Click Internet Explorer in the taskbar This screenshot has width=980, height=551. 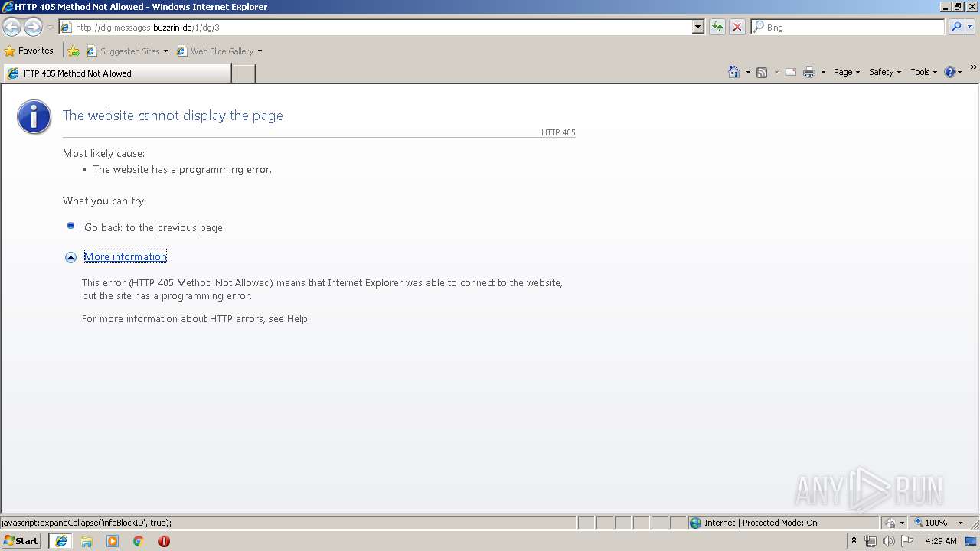pyautogui.click(x=61, y=541)
